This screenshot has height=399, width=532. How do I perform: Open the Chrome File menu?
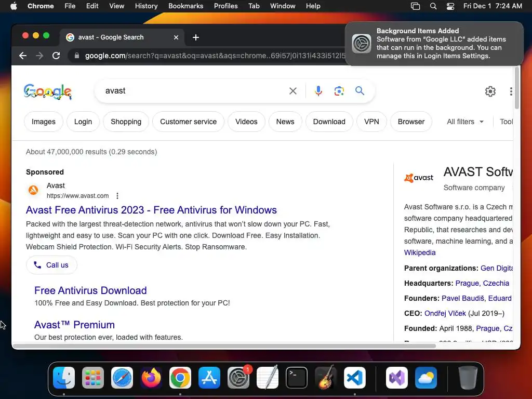pos(70,6)
